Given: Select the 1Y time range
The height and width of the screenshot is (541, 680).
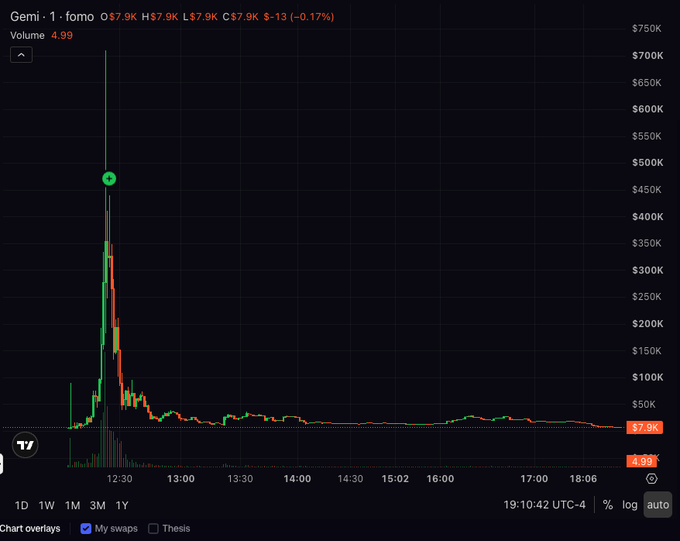Looking at the screenshot, I should [x=122, y=505].
